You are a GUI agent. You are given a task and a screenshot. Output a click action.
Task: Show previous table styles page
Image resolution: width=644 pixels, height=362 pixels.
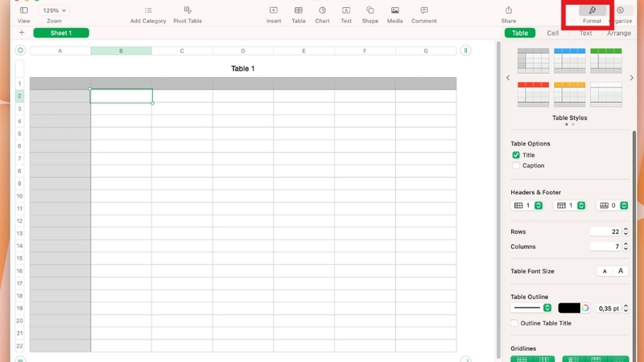click(508, 77)
